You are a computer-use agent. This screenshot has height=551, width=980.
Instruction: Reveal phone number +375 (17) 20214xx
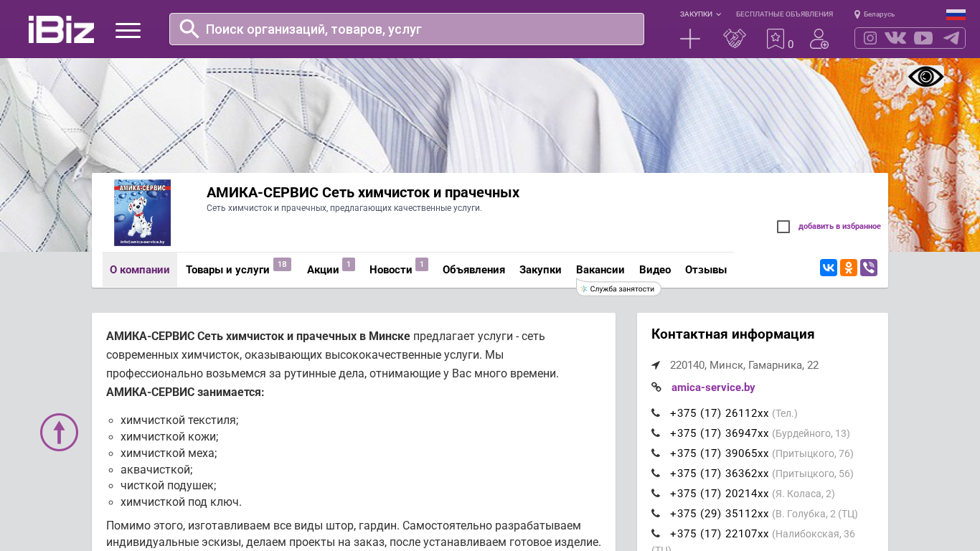click(720, 494)
